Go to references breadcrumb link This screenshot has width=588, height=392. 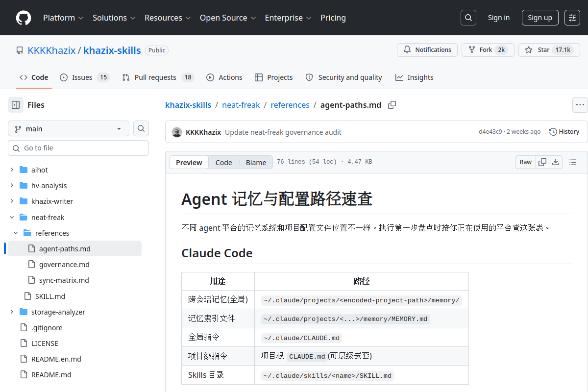[290, 105]
